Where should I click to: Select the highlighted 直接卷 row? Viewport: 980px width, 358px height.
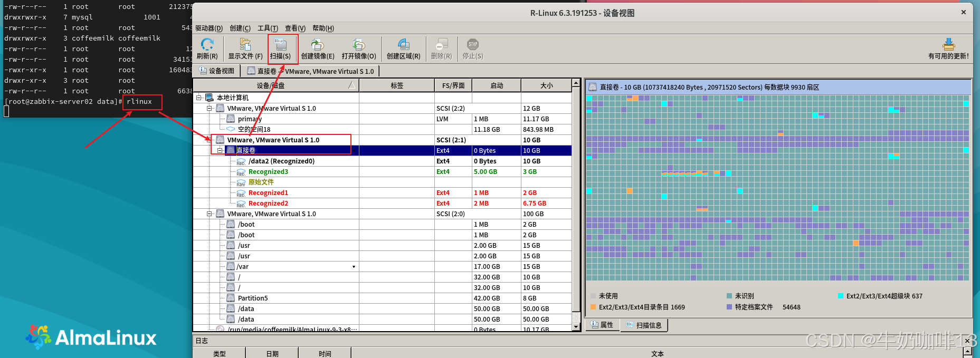[383, 150]
